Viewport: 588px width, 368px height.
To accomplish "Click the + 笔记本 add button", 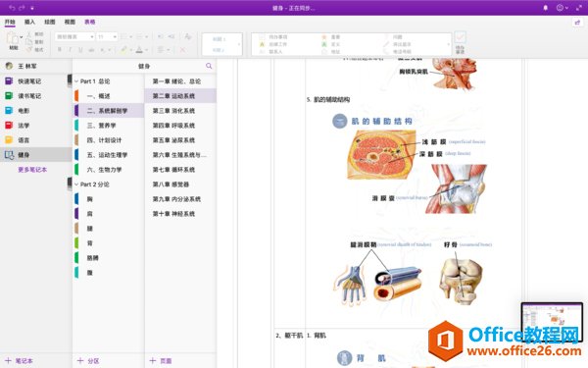I will (19, 361).
